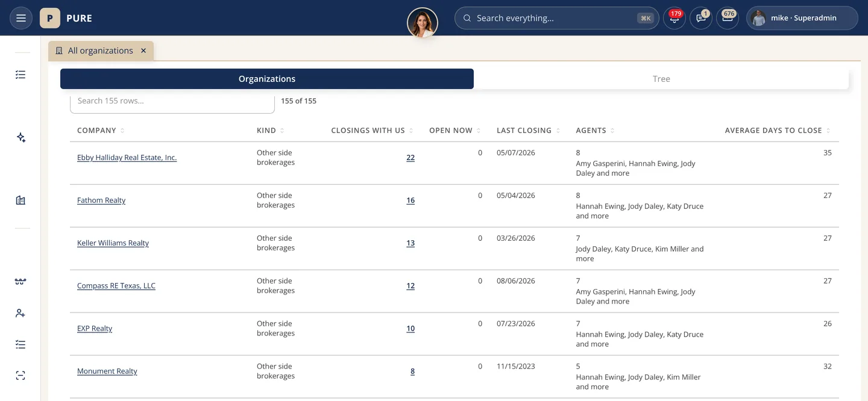
Task: Sort by the Company column
Action: coord(101,131)
